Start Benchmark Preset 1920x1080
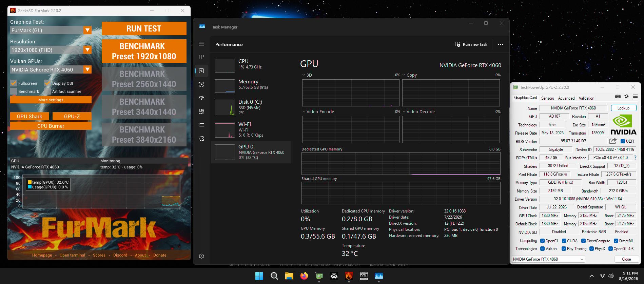 tap(144, 51)
